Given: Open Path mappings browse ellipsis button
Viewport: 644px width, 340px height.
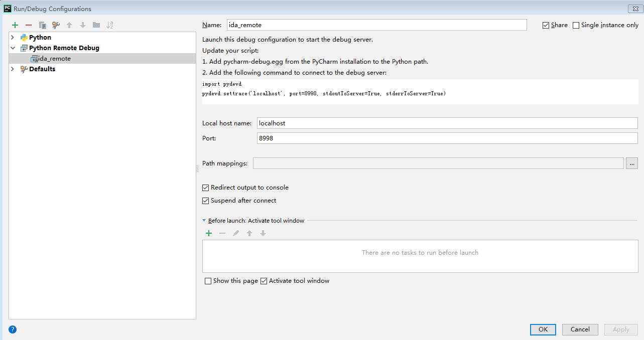Looking at the screenshot, I should point(632,163).
